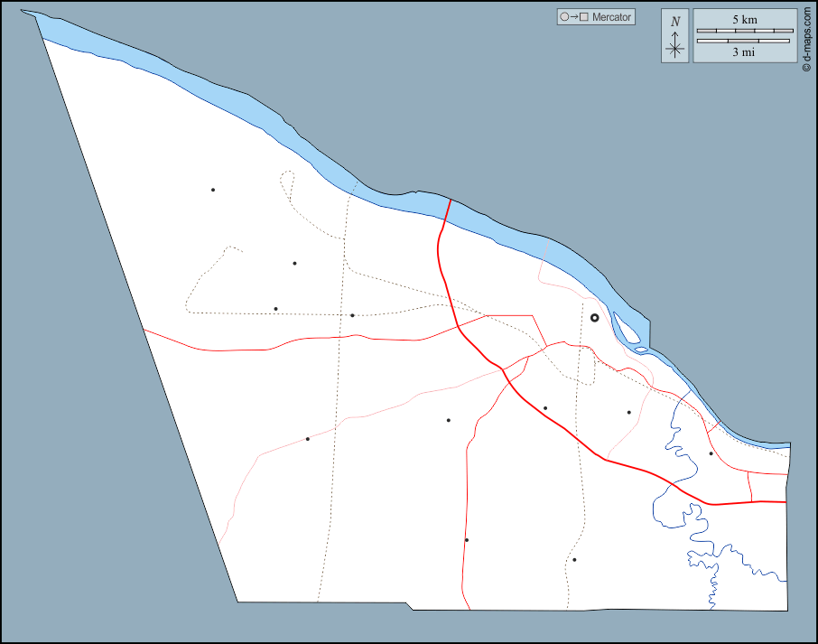
Task: Click the letter N above compass arrow
Action: click(x=675, y=22)
